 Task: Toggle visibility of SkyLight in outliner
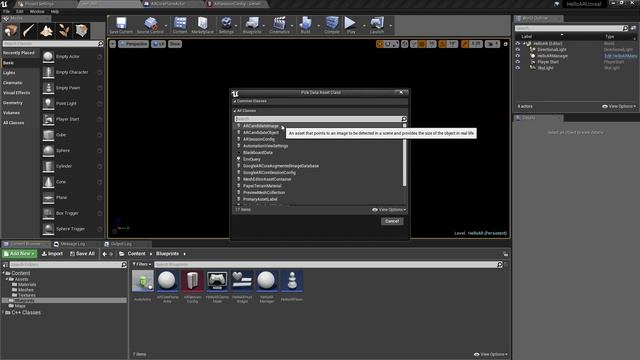(518, 68)
